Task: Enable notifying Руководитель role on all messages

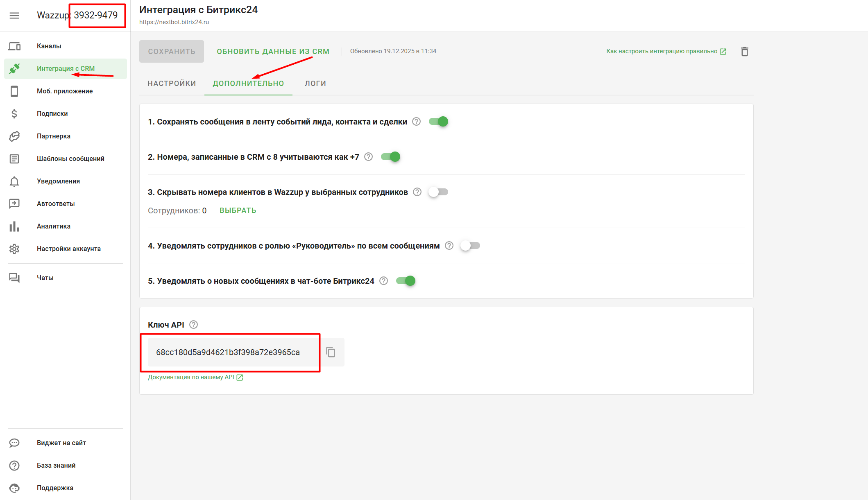Action: click(470, 246)
